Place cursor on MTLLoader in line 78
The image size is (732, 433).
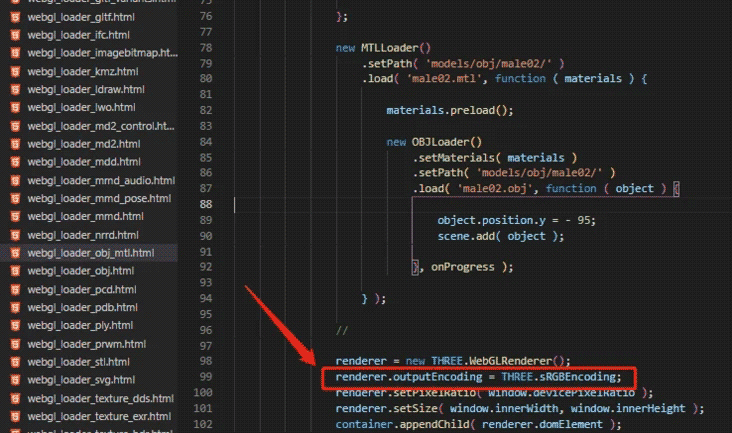[x=390, y=48]
